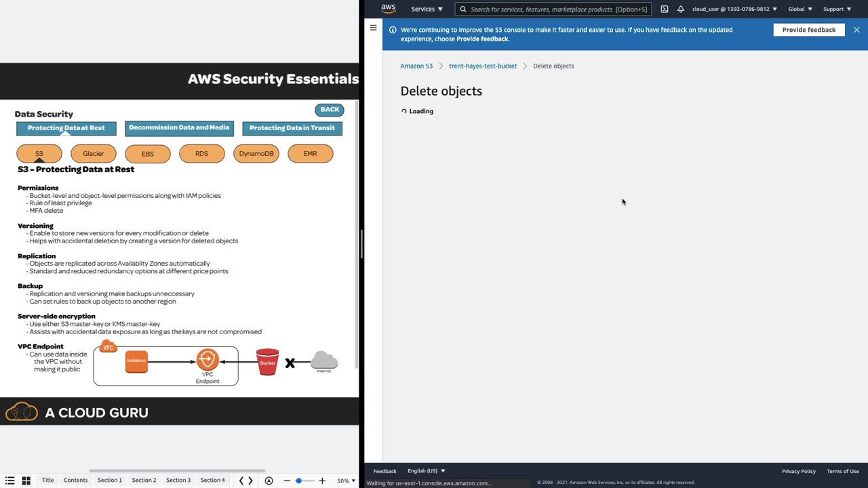Select the Protecting Data in Transit tab
Image resolution: width=868 pixels, height=488 pixels.
click(292, 128)
